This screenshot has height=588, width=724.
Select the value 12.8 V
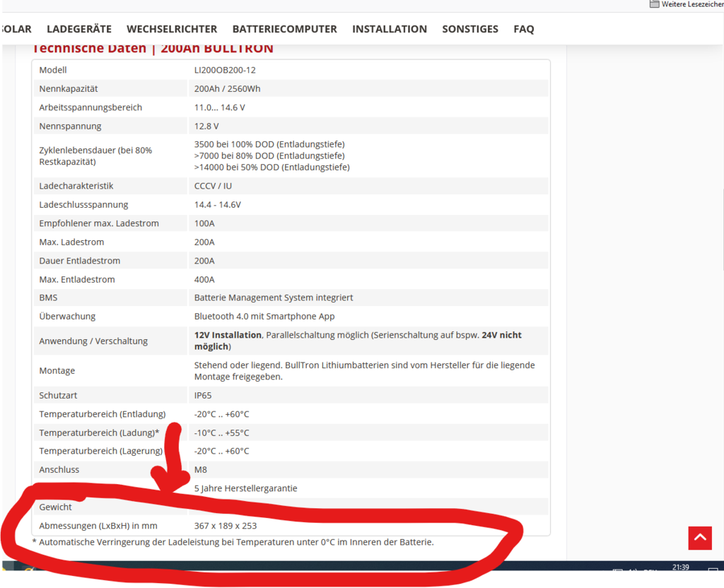coord(206,126)
